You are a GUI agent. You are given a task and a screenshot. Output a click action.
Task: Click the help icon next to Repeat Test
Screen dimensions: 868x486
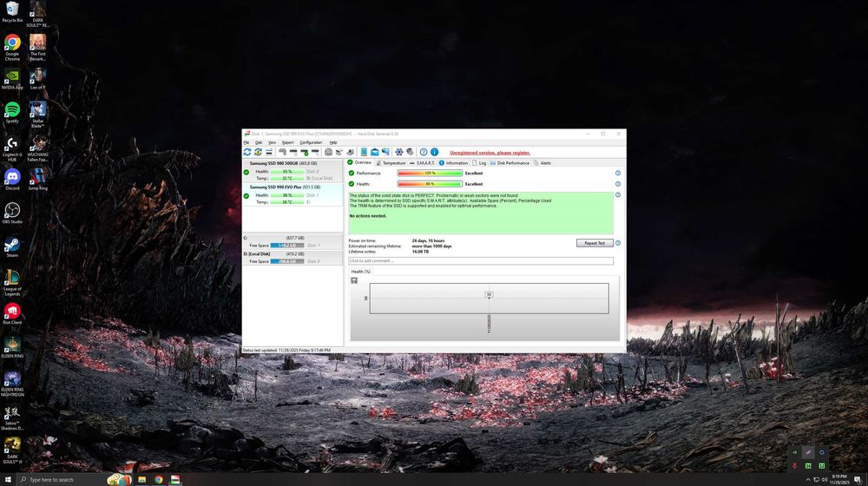click(618, 243)
